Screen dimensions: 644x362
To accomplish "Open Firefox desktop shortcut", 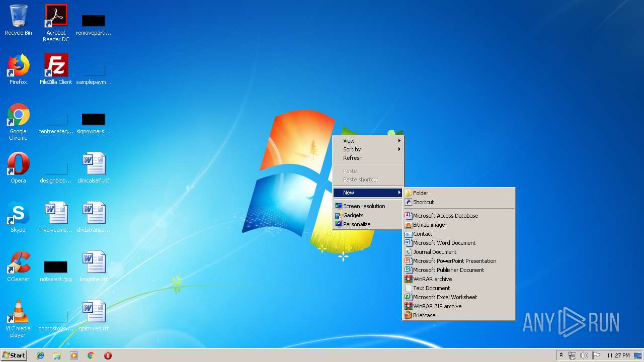I will (x=18, y=69).
